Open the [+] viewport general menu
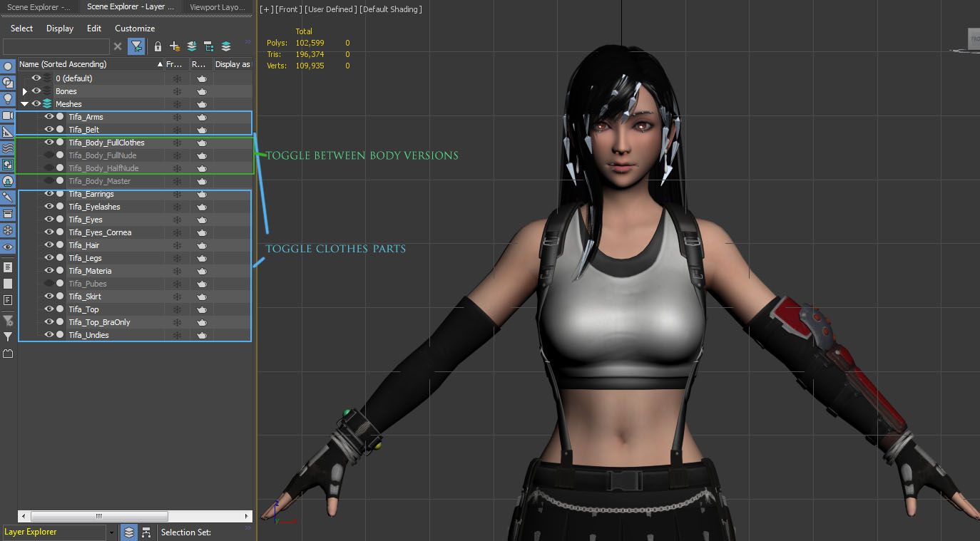 (266, 9)
